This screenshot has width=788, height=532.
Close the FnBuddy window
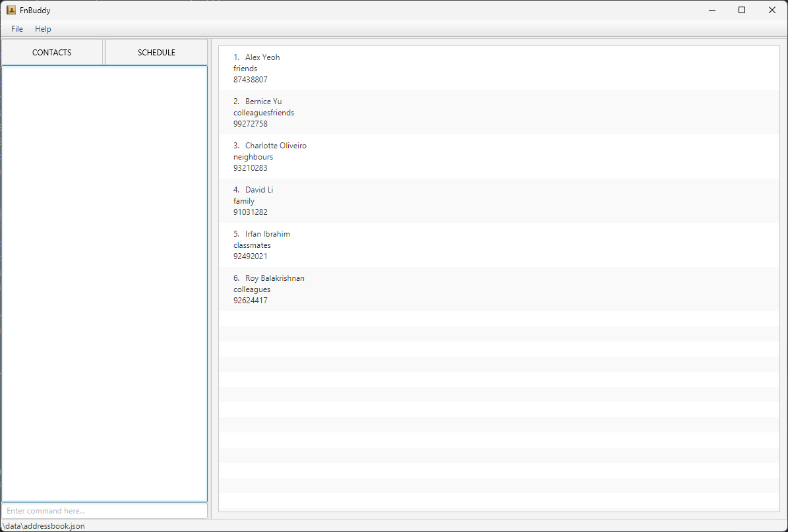(772, 10)
